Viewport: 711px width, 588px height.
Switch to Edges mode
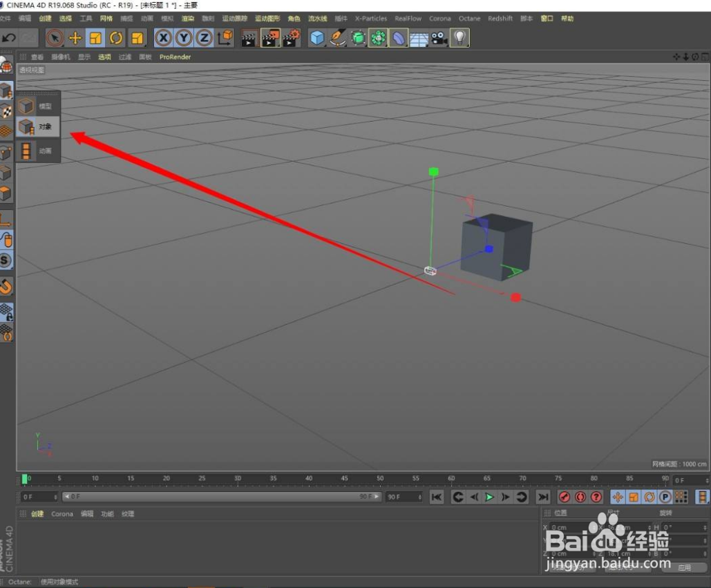6,173
